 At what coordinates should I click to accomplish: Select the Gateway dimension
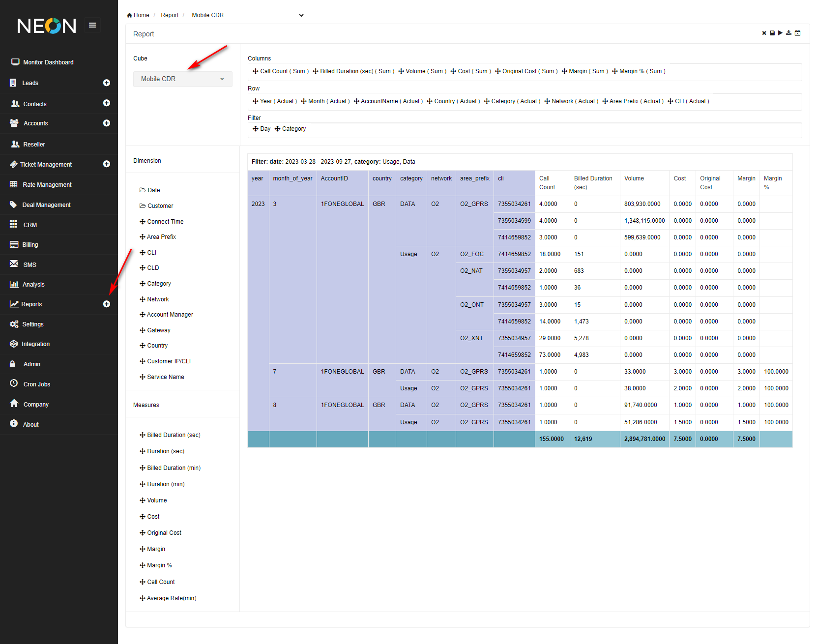pyautogui.click(x=158, y=330)
